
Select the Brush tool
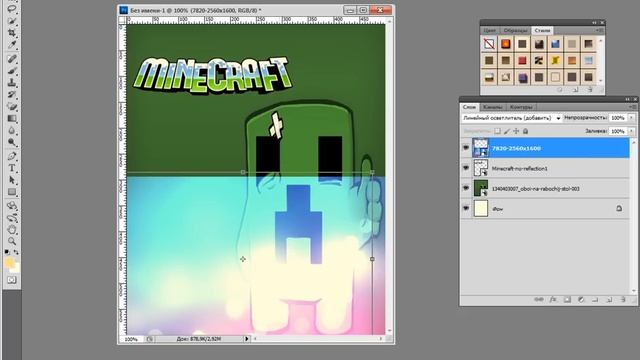pyautogui.click(x=12, y=71)
